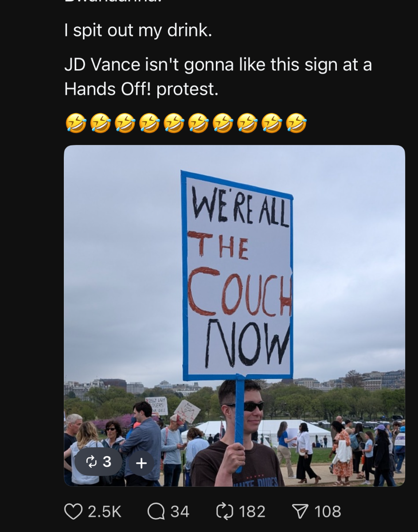Image resolution: width=418 pixels, height=532 pixels.
Task: Click the 182 reposts count
Action: [x=252, y=512]
